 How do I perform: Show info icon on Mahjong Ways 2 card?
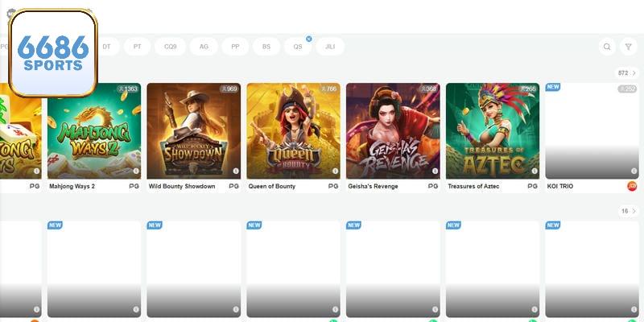point(136,171)
